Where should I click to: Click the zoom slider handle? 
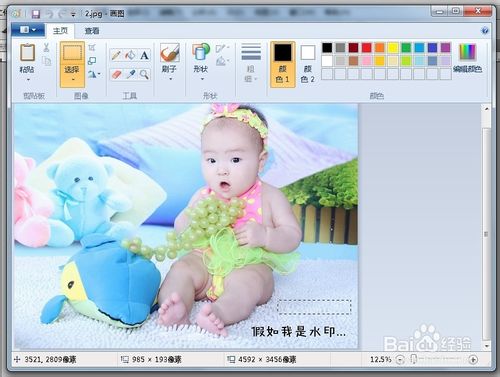pyautogui.click(x=413, y=359)
